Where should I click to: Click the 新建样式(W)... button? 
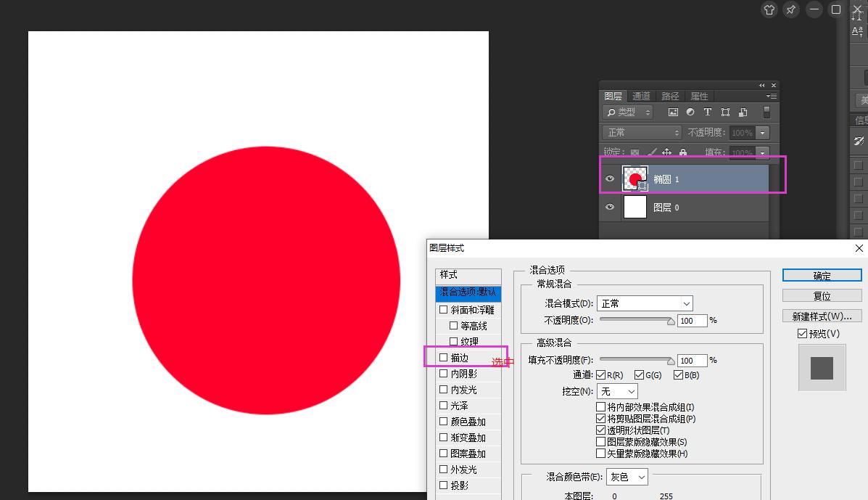822,316
